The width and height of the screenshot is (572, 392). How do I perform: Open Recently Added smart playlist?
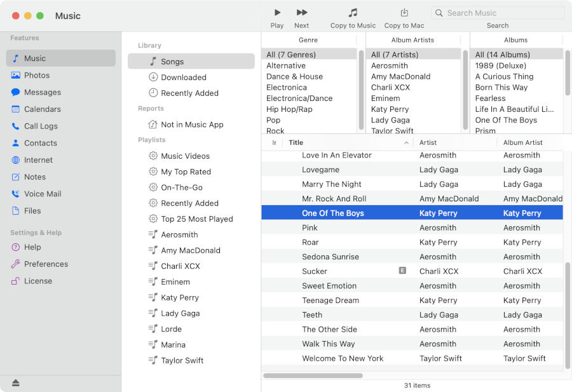point(191,203)
